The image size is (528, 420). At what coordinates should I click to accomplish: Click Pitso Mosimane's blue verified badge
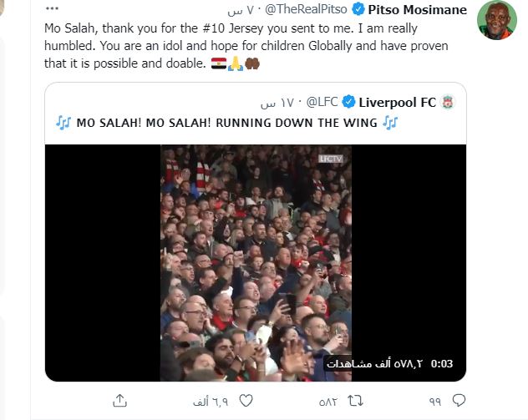[358, 9]
